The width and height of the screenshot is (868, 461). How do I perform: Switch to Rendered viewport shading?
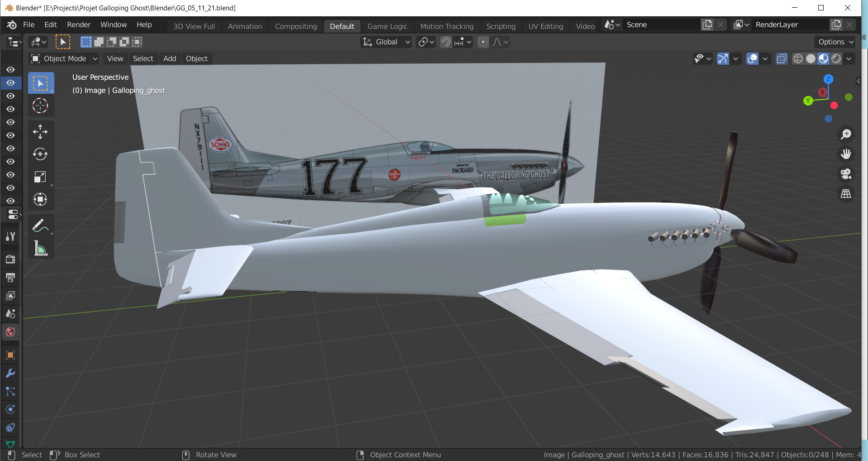[836, 59]
